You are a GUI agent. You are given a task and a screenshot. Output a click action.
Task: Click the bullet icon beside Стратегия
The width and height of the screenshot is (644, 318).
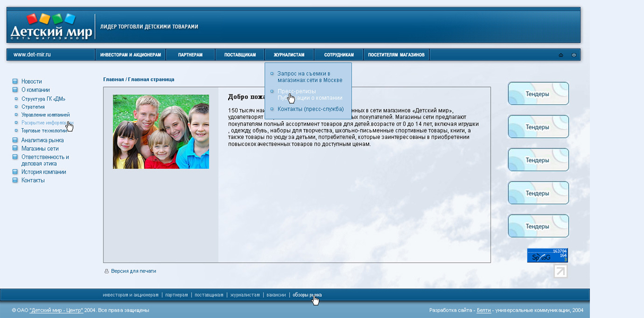pos(16,107)
